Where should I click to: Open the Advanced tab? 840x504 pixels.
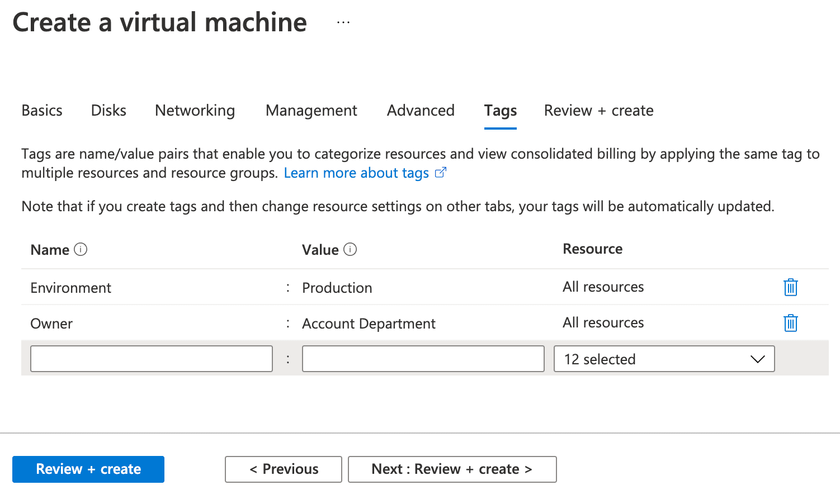click(420, 110)
